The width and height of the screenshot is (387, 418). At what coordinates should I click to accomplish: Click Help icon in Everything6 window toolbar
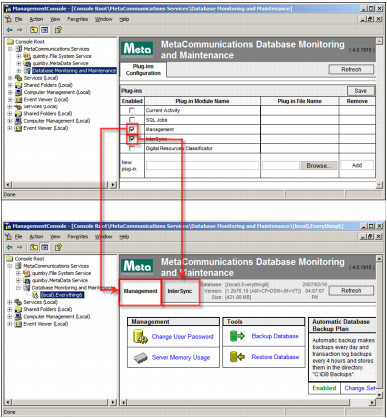(58, 247)
